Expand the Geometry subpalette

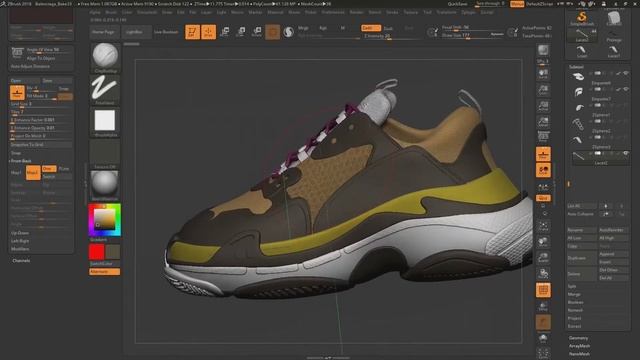click(579, 338)
